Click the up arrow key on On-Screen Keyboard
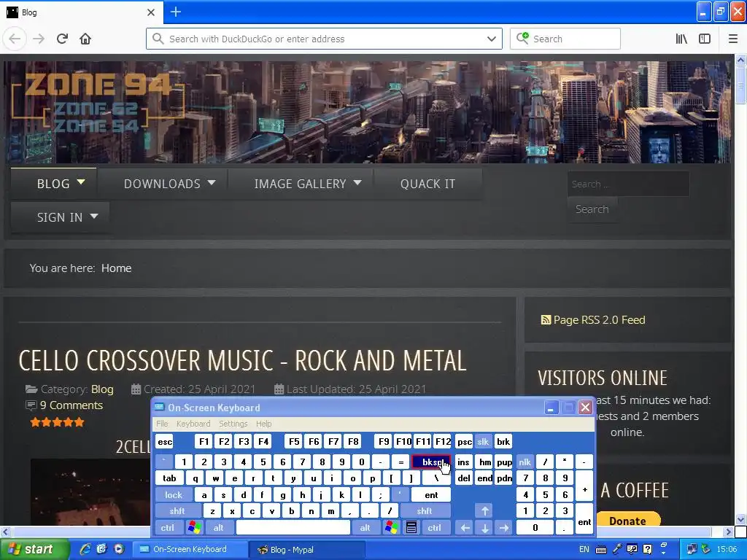The image size is (747, 560). click(x=484, y=511)
